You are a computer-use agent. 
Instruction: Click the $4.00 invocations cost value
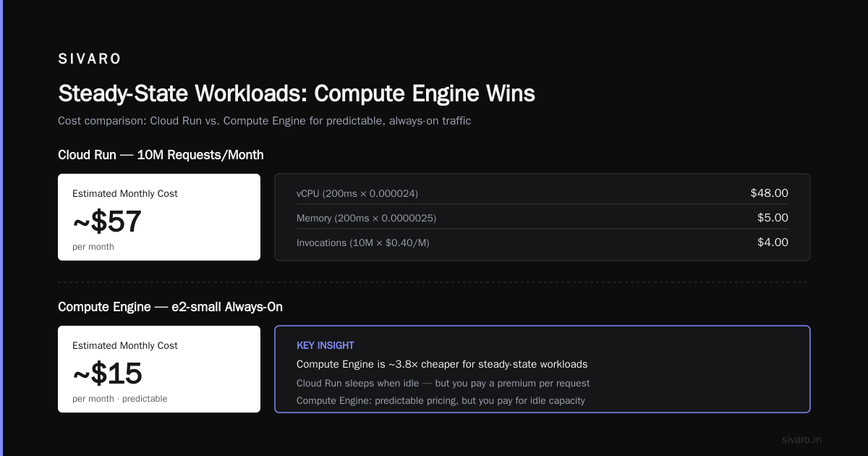click(x=773, y=242)
